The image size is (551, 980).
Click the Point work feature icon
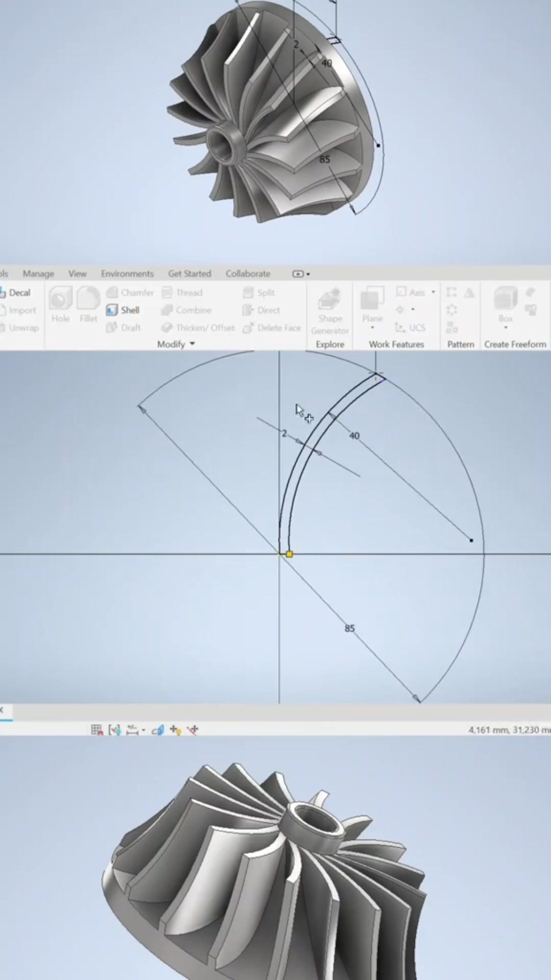coord(400,309)
